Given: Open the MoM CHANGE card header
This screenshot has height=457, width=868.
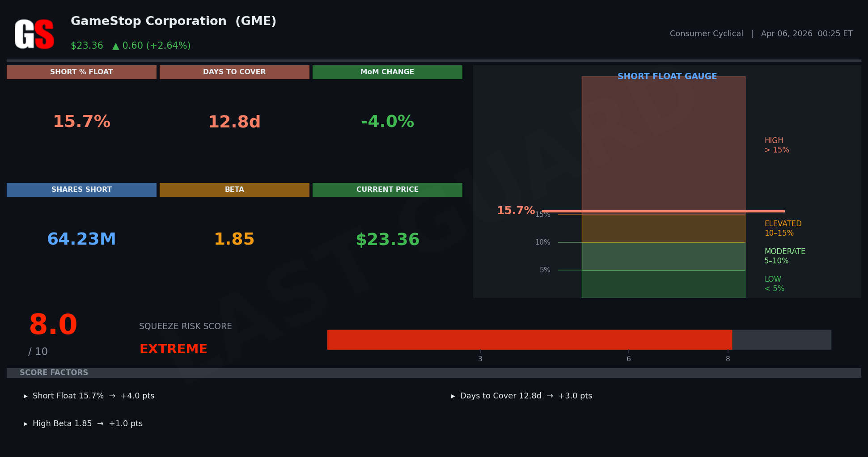Looking at the screenshot, I should click(387, 72).
